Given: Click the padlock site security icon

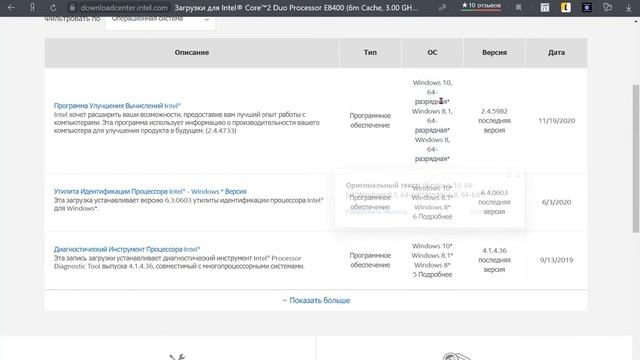Looking at the screenshot, I should (72, 7).
